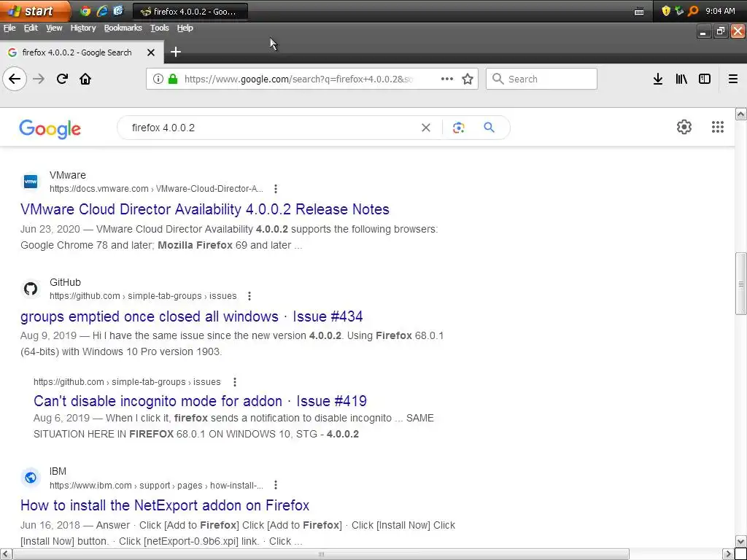Click the 9:04 AM clock
747x560 pixels.
coord(720,11)
